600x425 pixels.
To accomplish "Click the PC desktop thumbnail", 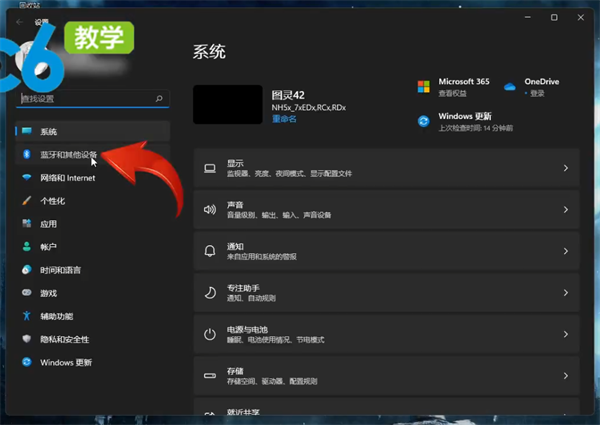I will [x=228, y=104].
